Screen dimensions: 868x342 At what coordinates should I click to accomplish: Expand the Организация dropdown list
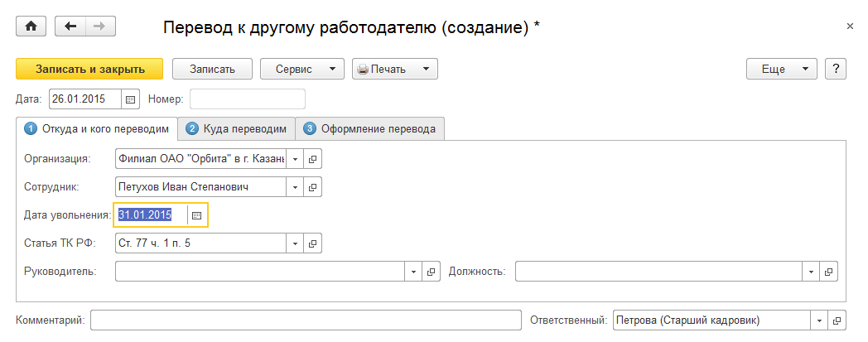coord(295,158)
